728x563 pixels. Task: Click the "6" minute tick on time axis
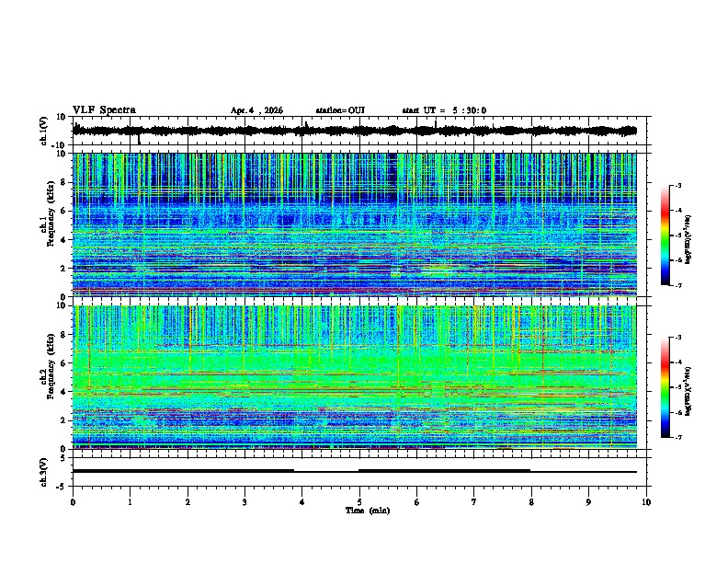417,502
